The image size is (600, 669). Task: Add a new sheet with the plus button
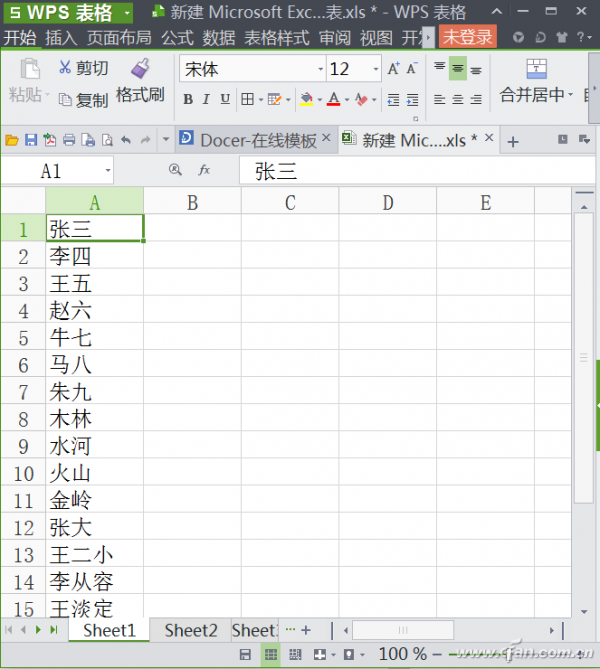pos(306,630)
